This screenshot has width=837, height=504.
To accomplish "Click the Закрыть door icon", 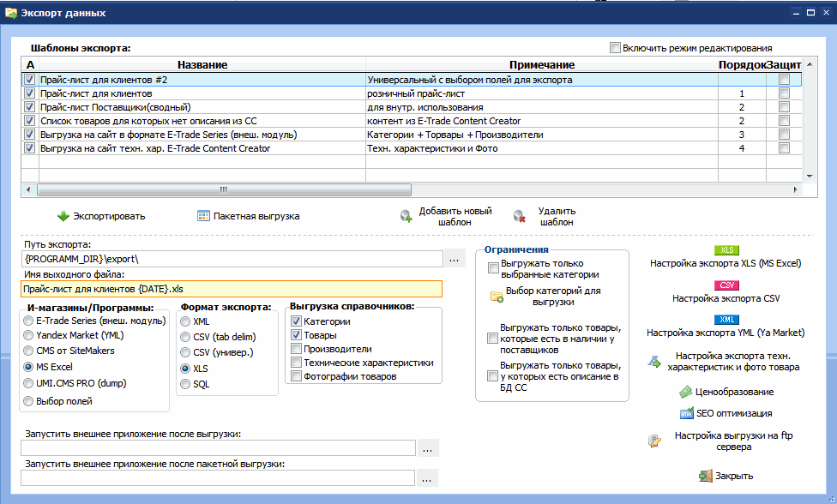I will click(x=706, y=476).
